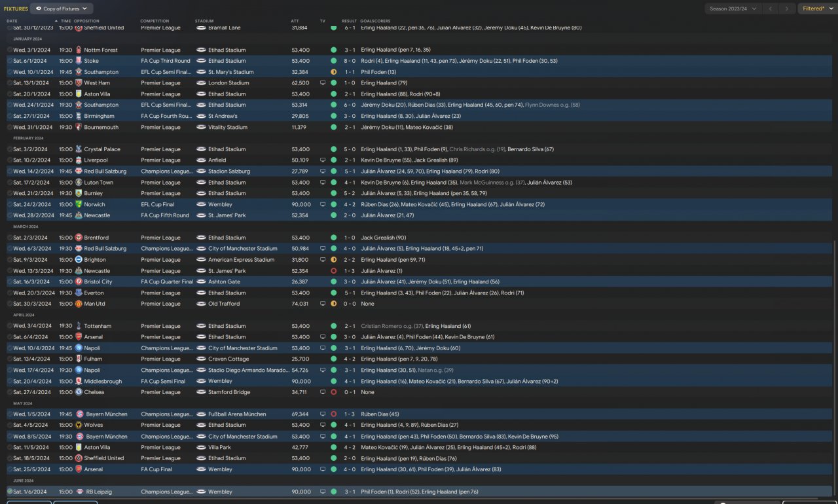Click the Wolves club badge
Viewport: 838px width, 504px height.
pos(79,425)
